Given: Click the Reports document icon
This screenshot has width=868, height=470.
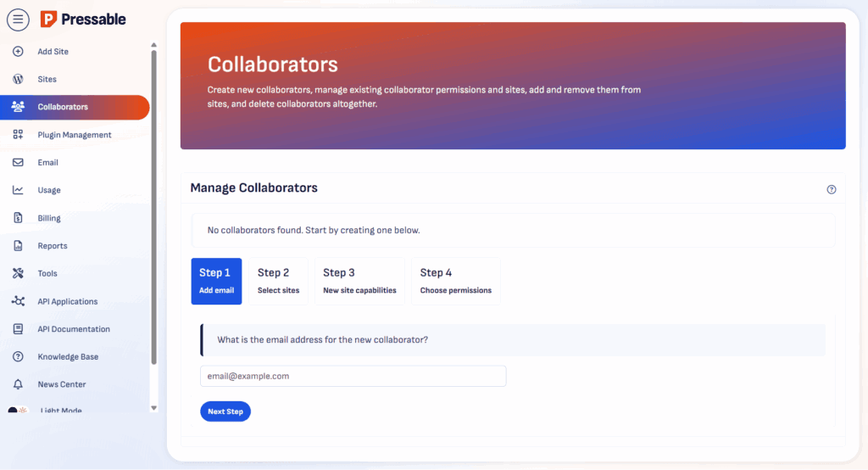Looking at the screenshot, I should [18, 245].
